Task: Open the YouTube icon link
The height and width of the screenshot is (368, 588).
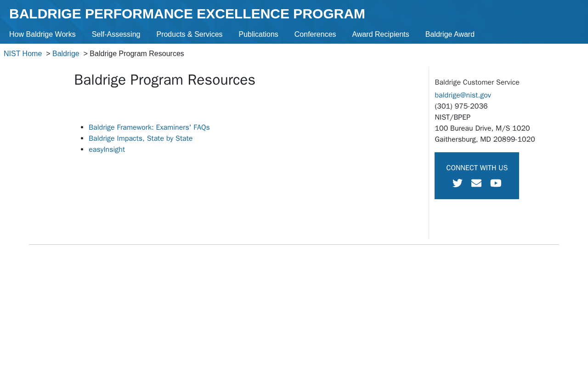Action: pos(496,183)
